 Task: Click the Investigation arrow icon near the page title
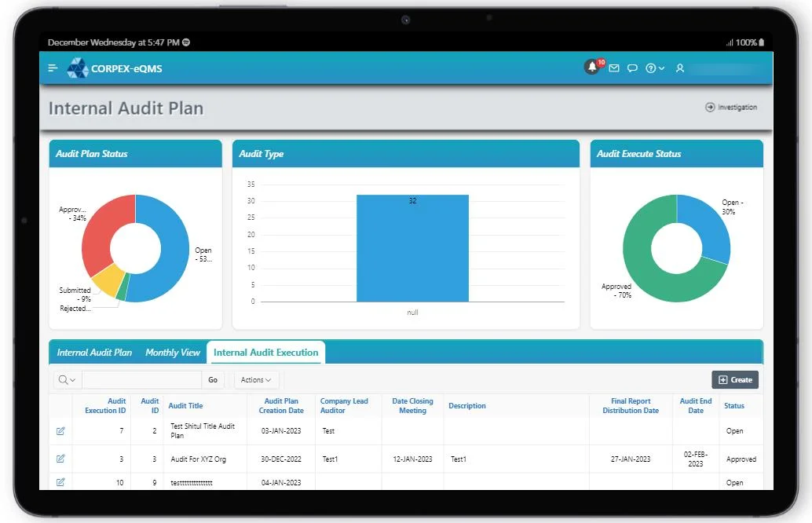[x=709, y=107]
